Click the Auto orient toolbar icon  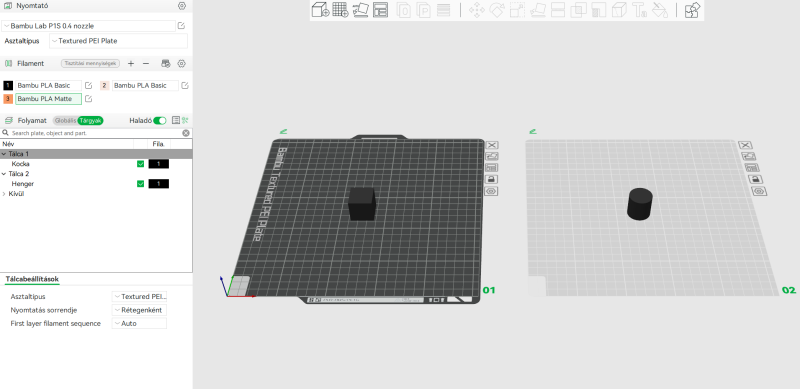[x=360, y=10]
